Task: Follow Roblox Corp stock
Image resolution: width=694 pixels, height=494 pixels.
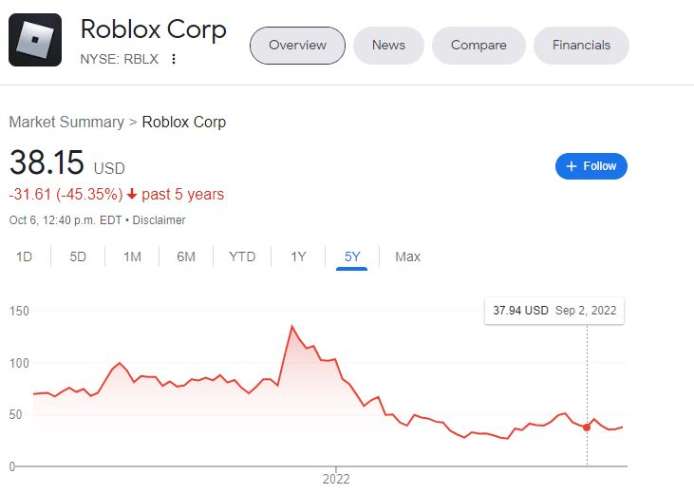Action: (591, 166)
